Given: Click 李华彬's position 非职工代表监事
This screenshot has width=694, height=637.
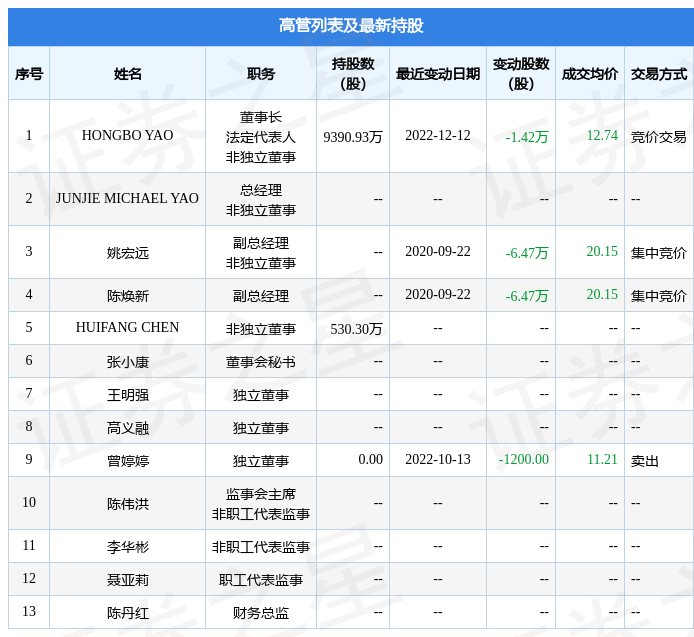Looking at the screenshot, I should point(261,547).
